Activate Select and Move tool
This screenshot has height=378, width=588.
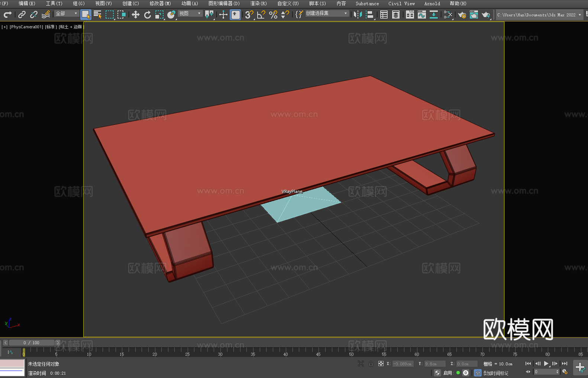coord(136,14)
